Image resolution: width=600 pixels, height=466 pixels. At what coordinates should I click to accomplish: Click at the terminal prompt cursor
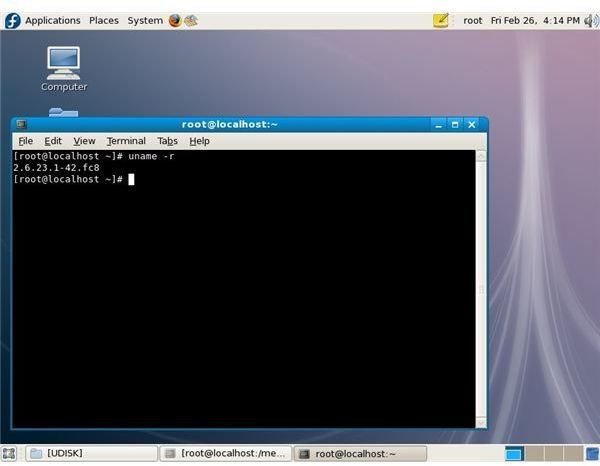(x=131, y=179)
